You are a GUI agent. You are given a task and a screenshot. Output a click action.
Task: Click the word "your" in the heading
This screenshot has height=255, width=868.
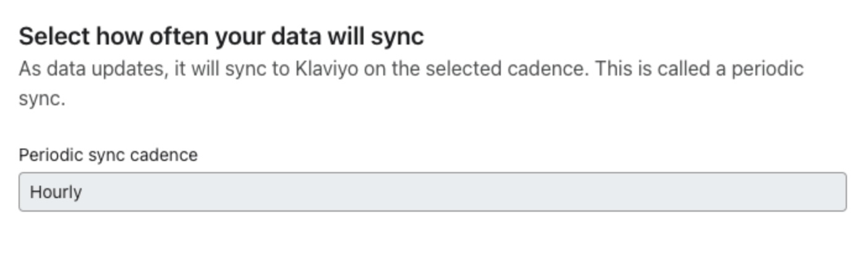pos(240,37)
